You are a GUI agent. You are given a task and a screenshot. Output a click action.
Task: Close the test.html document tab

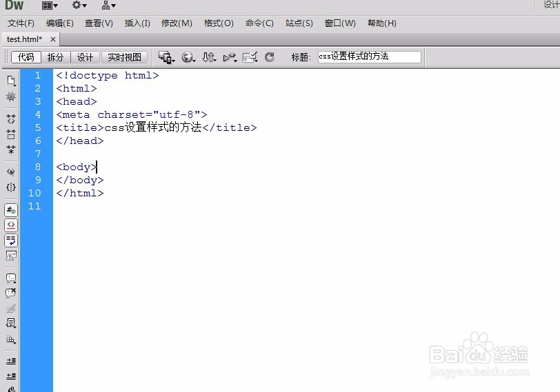[x=53, y=39]
